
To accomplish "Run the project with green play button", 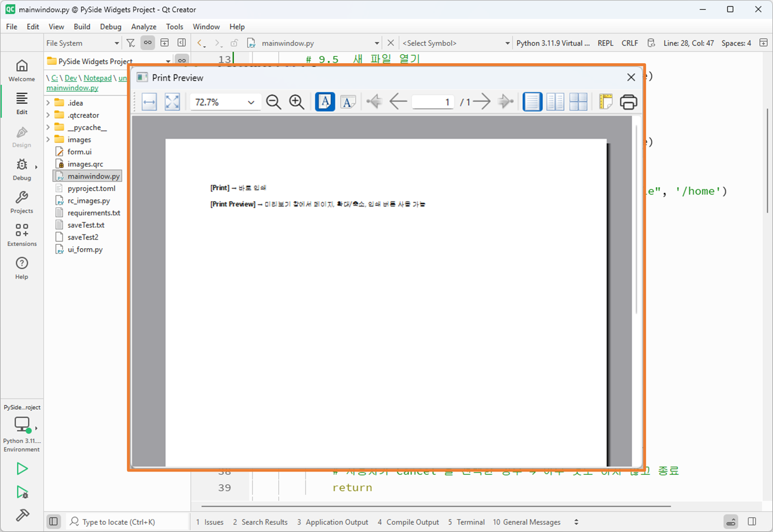I will coord(22,469).
